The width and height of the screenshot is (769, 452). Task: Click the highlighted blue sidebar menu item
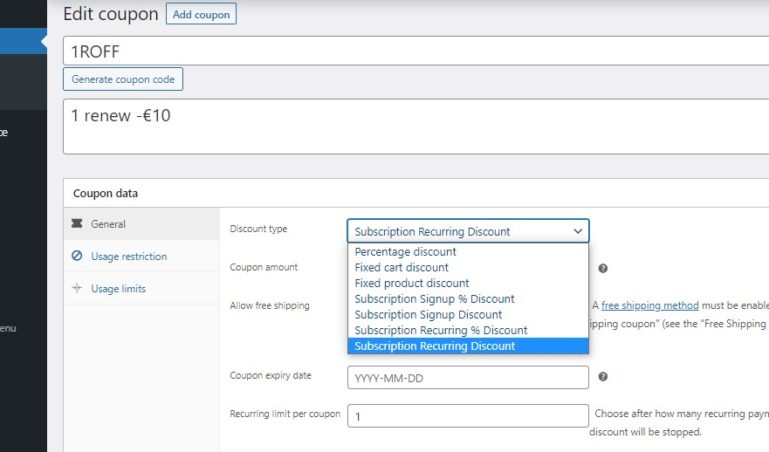coord(23,41)
